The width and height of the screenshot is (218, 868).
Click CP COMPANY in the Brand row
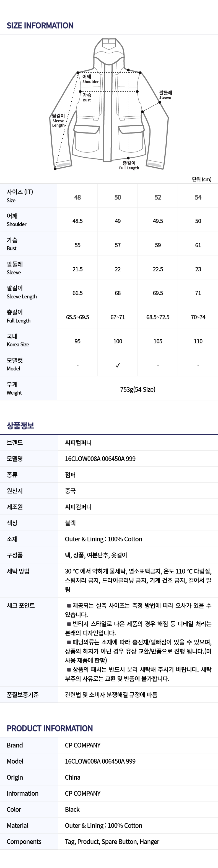[83, 745]
